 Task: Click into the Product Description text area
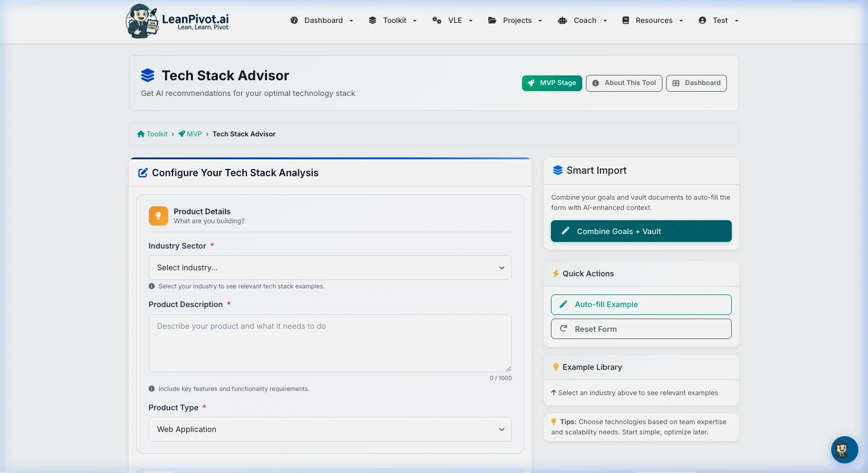pyautogui.click(x=330, y=343)
